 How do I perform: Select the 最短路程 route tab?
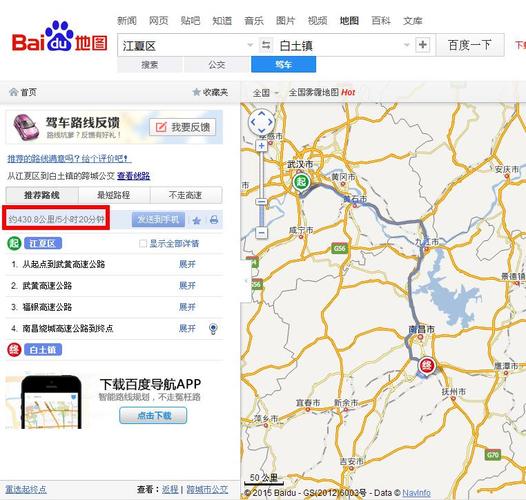pyautogui.click(x=114, y=195)
